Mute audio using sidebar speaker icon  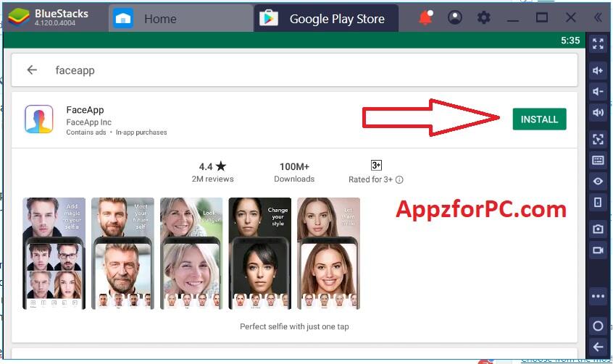click(x=598, y=112)
